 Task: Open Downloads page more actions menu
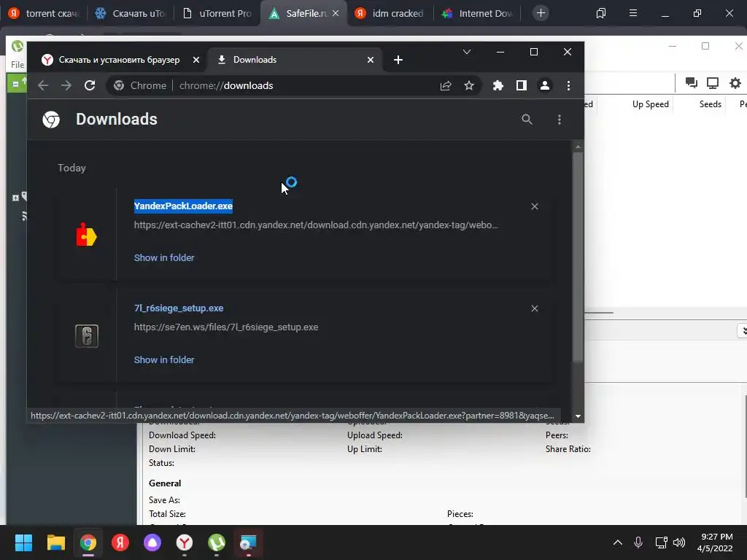coord(560,119)
